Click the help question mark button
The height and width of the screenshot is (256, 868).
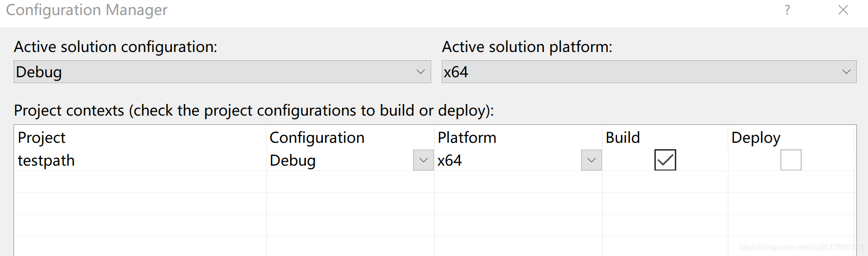787,10
